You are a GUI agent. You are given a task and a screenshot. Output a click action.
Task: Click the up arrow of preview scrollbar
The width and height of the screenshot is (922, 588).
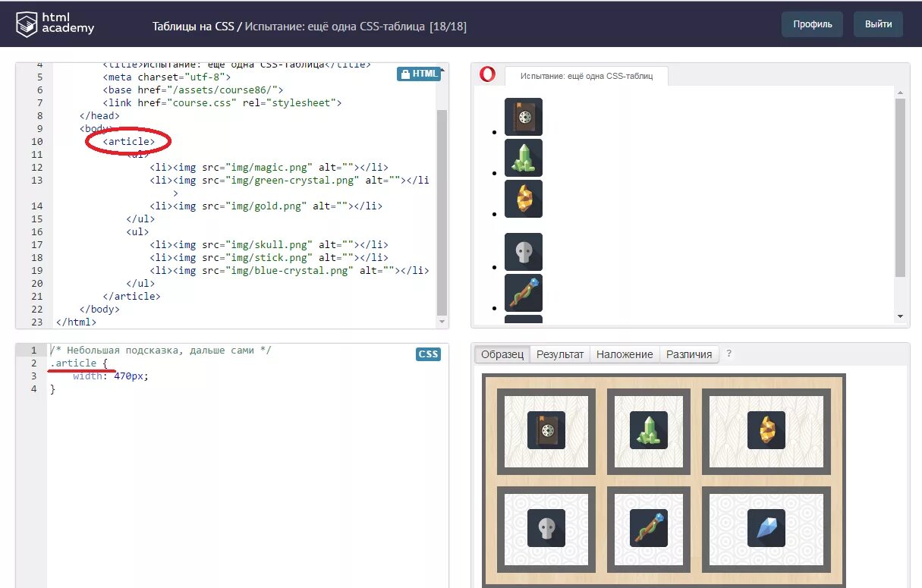900,92
